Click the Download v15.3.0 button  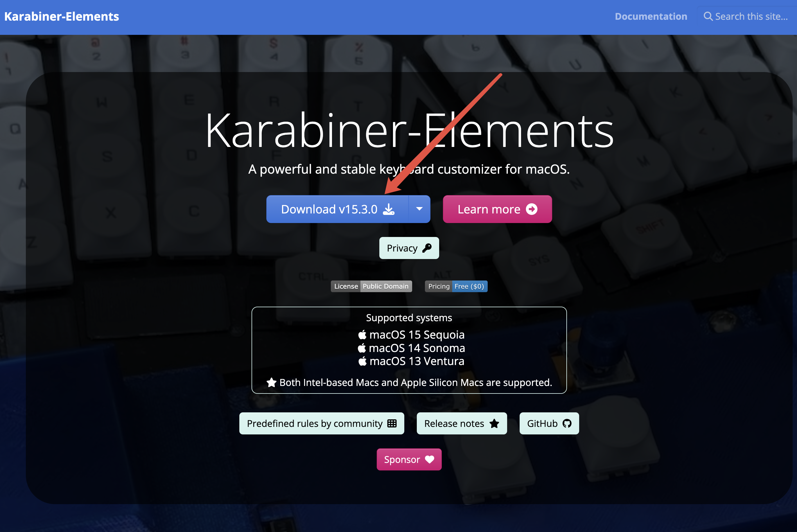click(338, 209)
